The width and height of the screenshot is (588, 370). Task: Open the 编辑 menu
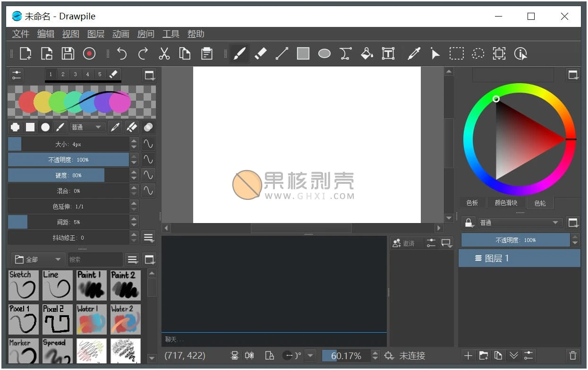tap(46, 34)
